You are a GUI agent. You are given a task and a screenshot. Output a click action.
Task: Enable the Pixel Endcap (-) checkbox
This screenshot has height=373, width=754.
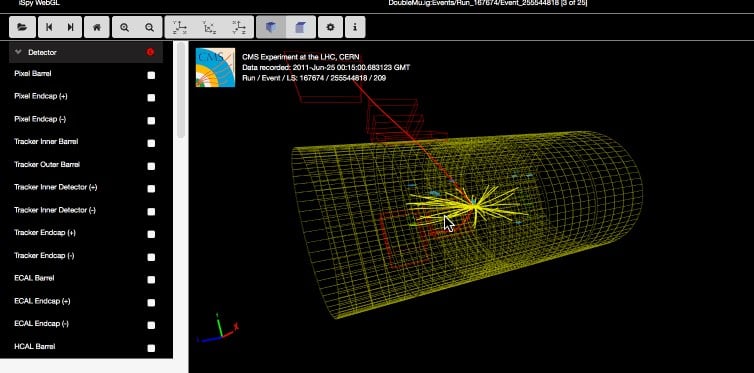coord(151,121)
